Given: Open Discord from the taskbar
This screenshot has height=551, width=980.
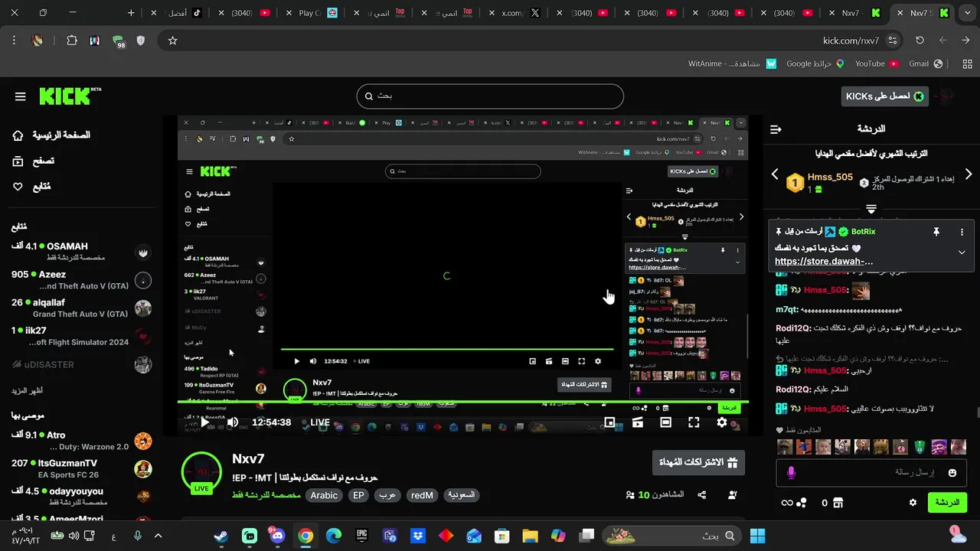Looking at the screenshot, I should (276, 536).
